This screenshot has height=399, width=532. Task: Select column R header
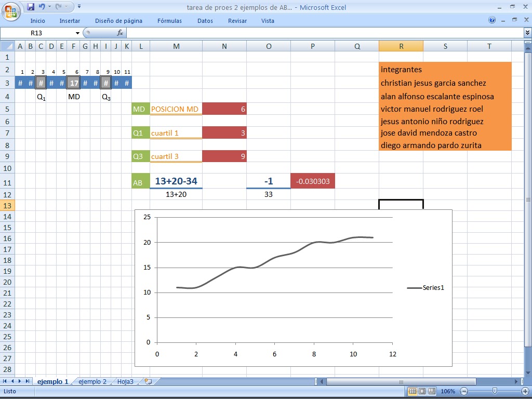(401, 46)
